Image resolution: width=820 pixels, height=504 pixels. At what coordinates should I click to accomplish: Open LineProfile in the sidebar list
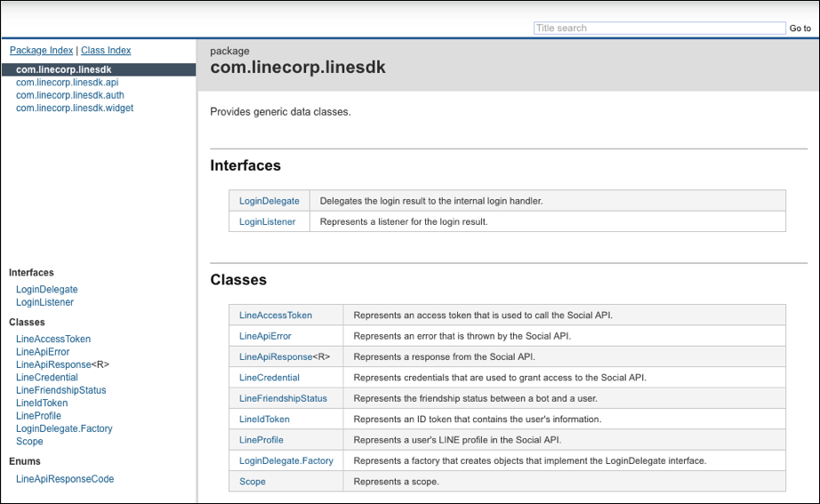39,416
